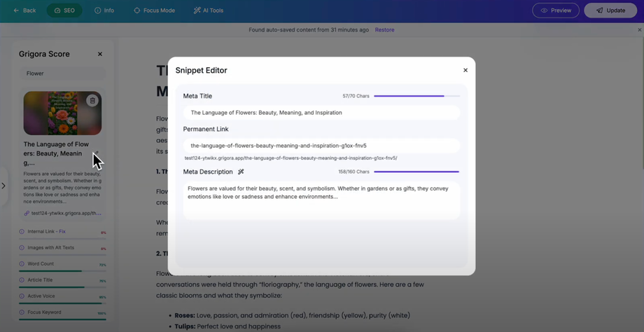Open the post Preview

click(556, 11)
